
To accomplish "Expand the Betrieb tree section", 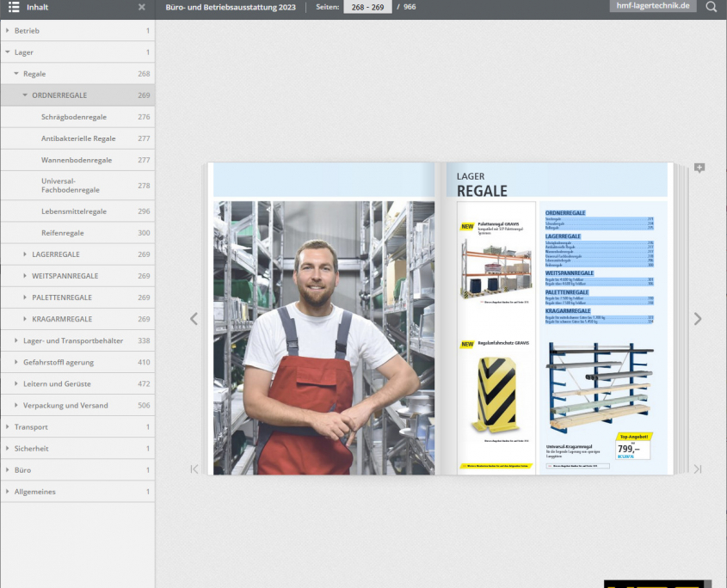I will pos(8,31).
